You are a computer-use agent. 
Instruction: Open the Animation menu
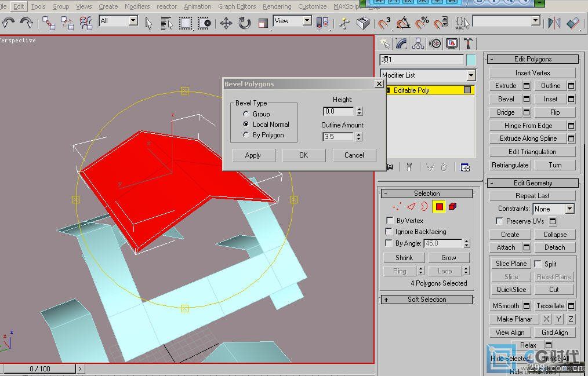(x=198, y=6)
